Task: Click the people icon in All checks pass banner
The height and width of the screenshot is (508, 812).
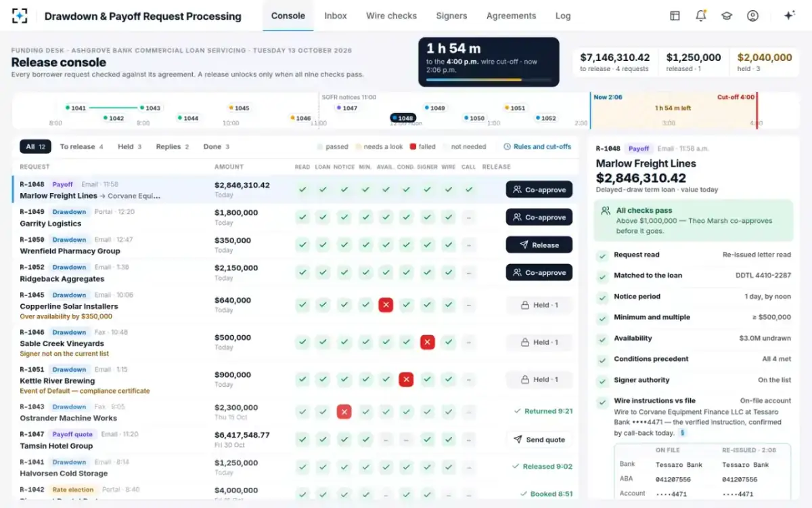Action: coord(606,211)
